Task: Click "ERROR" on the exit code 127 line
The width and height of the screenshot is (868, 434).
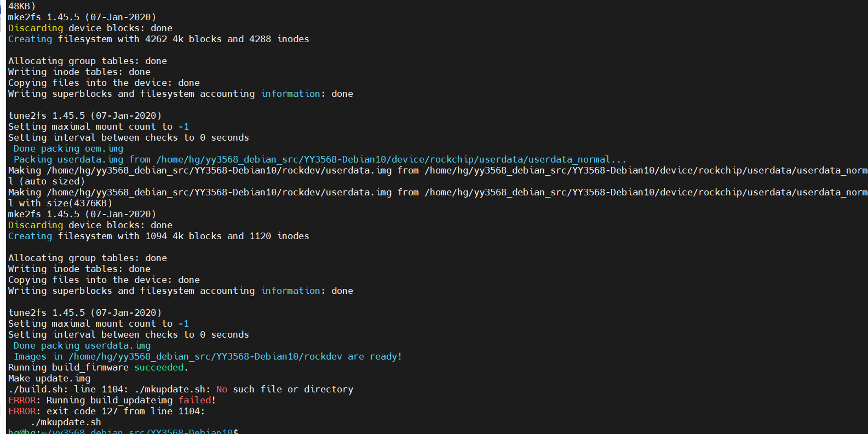Action: click(22, 411)
